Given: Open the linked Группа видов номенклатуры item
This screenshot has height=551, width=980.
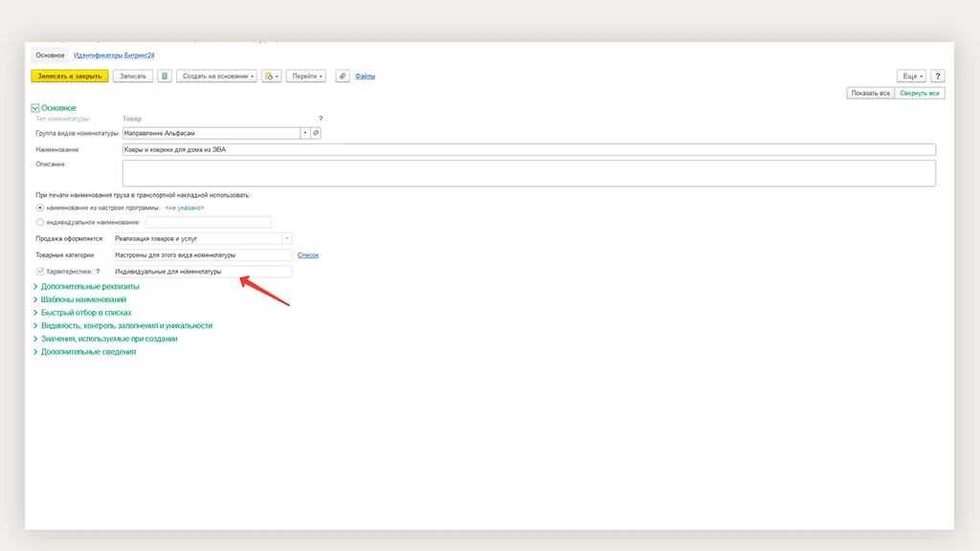Looking at the screenshot, I should [x=316, y=133].
